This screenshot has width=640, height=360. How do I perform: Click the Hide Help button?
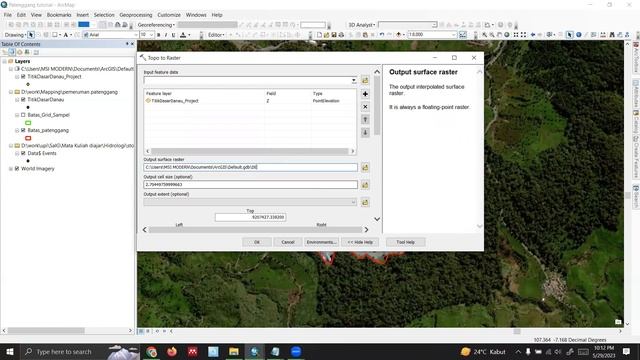click(360, 242)
